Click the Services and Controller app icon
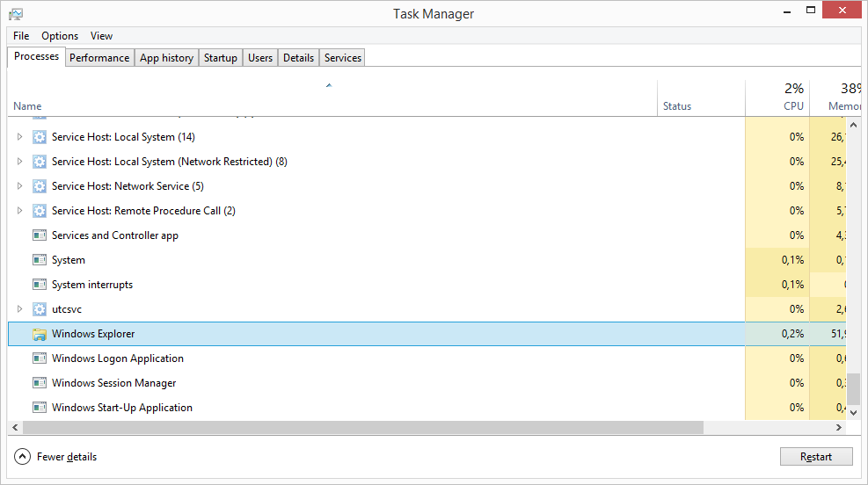The width and height of the screenshot is (868, 485). pyautogui.click(x=39, y=235)
